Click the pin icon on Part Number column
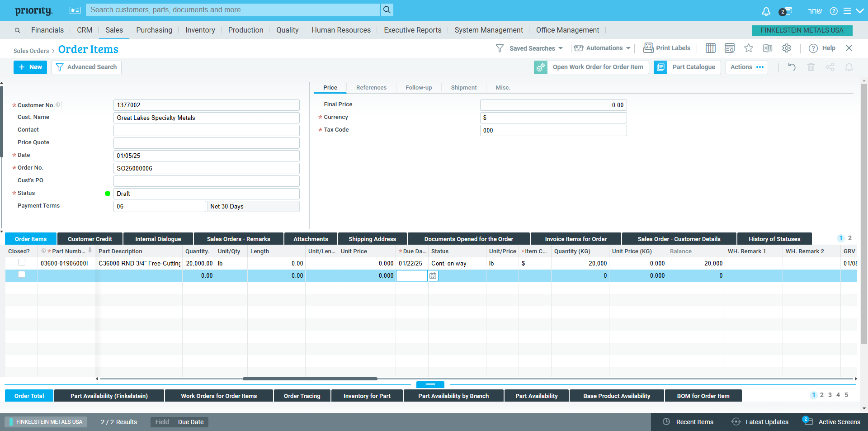Image resolution: width=868 pixels, height=431 pixels. point(90,251)
